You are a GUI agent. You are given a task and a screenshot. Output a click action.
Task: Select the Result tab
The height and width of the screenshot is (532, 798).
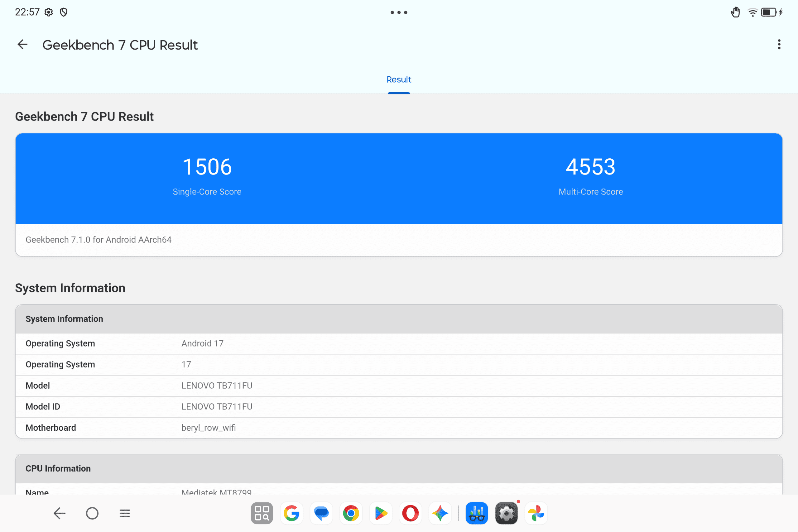pos(399,79)
